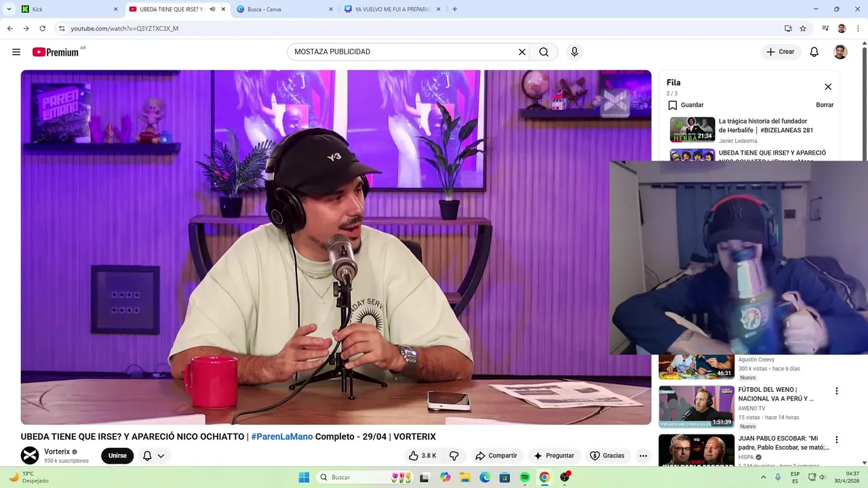
Task: Open a new browser tab with plus
Action: coord(454,9)
